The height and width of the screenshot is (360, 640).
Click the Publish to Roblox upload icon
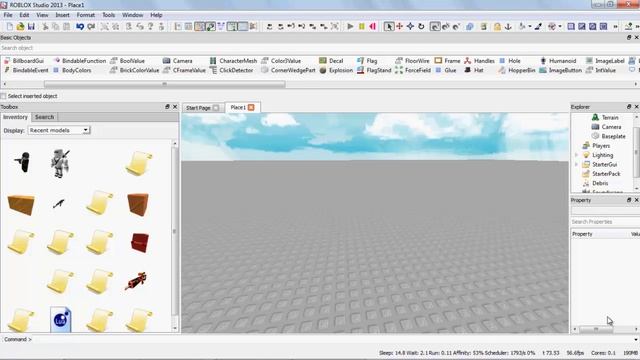pos(629,27)
